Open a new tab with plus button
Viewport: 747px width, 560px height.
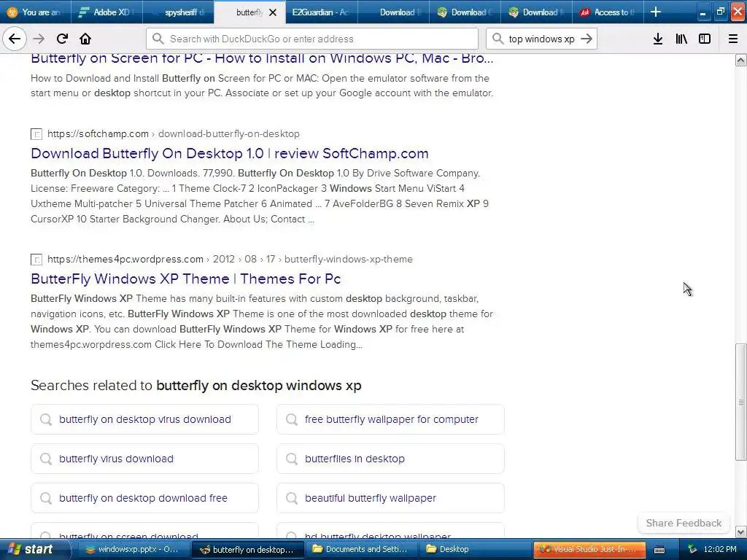coord(656,12)
